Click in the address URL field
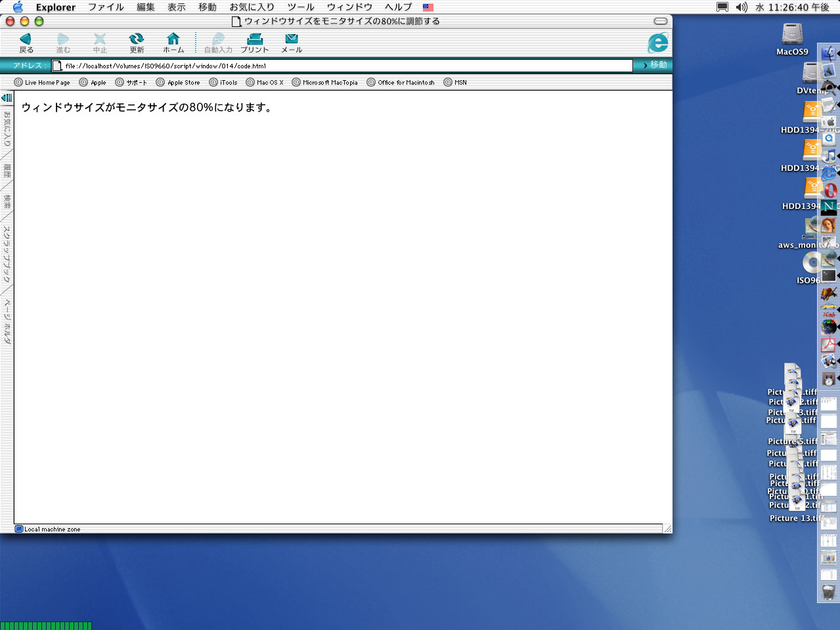 (x=342, y=66)
